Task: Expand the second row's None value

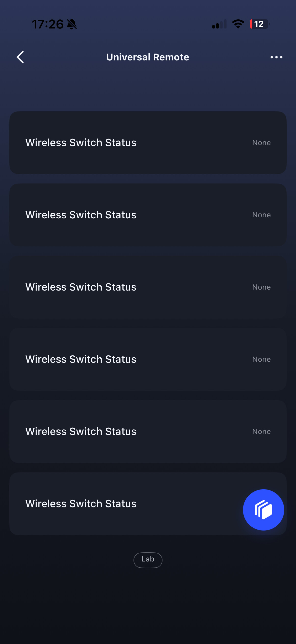Action: click(x=261, y=215)
